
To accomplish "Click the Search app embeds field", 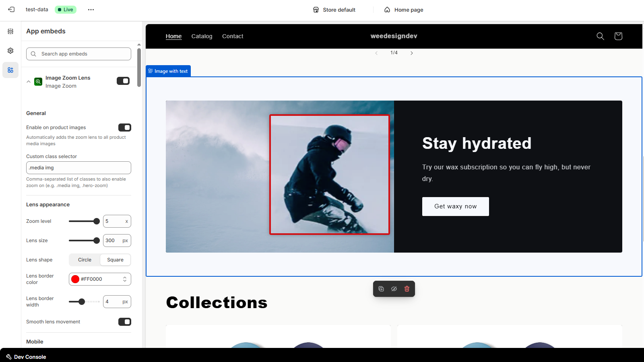I will [78, 54].
